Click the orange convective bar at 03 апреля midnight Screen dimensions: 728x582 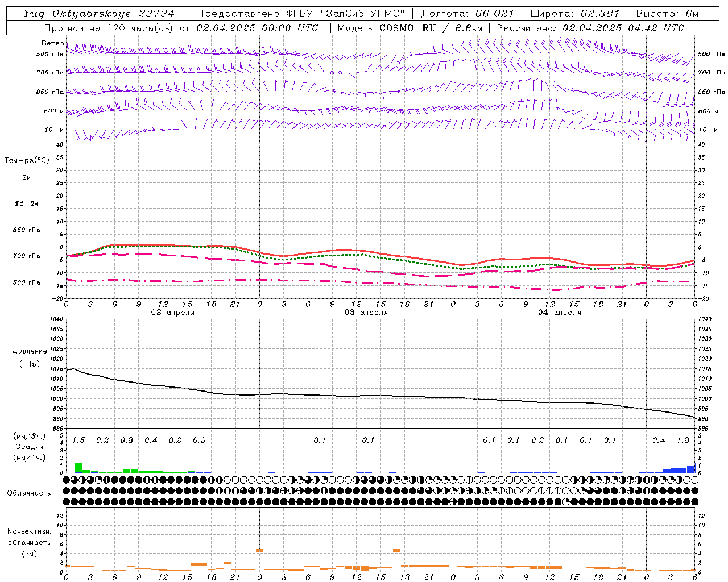click(x=259, y=550)
